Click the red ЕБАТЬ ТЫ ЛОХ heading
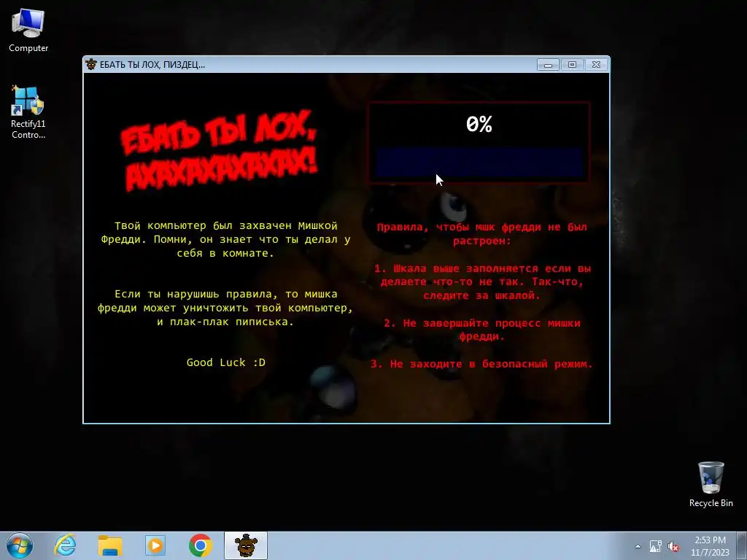 coord(218,150)
